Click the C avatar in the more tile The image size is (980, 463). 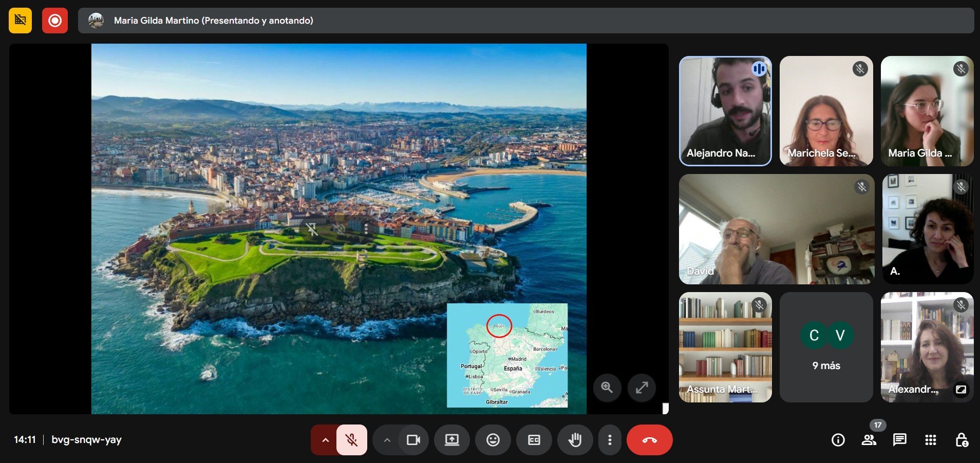814,335
